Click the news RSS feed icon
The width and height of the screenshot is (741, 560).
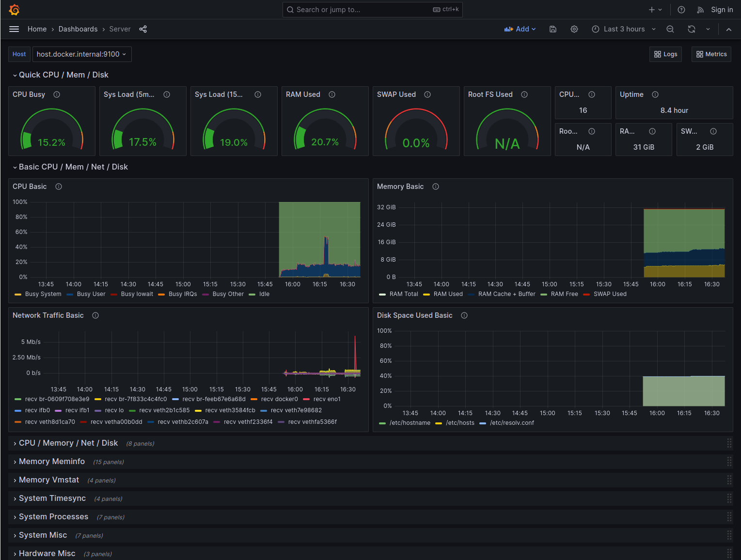point(700,10)
